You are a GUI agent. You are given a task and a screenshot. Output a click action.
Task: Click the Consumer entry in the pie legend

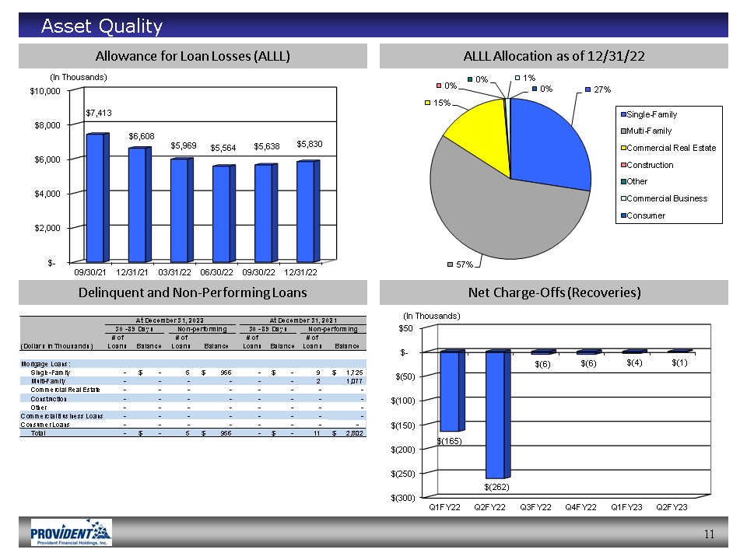(646, 215)
